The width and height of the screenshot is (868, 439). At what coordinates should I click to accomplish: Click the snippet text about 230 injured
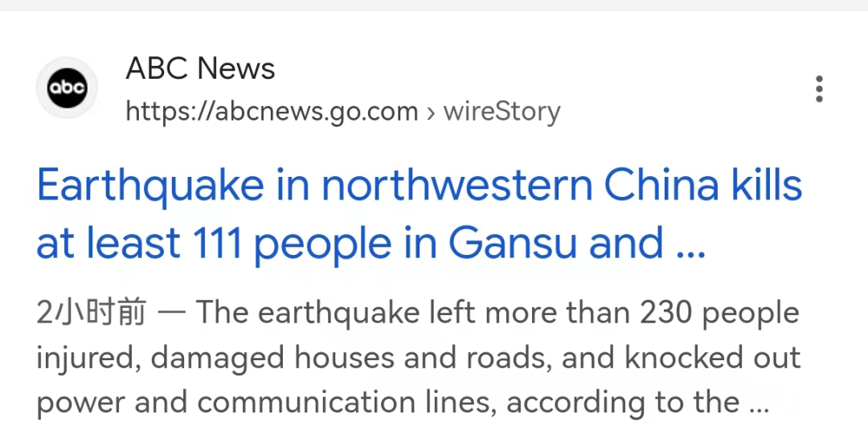pyautogui.click(x=498, y=313)
